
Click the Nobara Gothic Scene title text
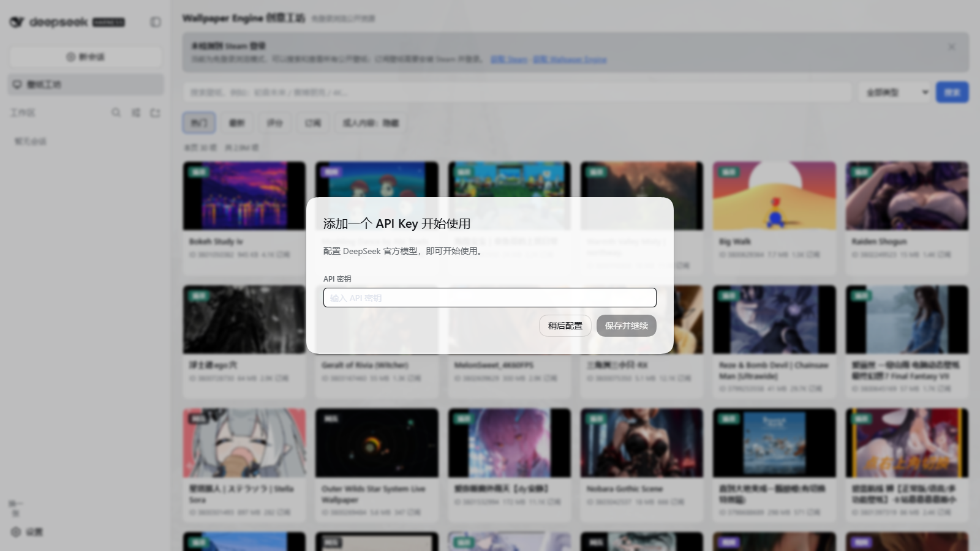tap(625, 489)
